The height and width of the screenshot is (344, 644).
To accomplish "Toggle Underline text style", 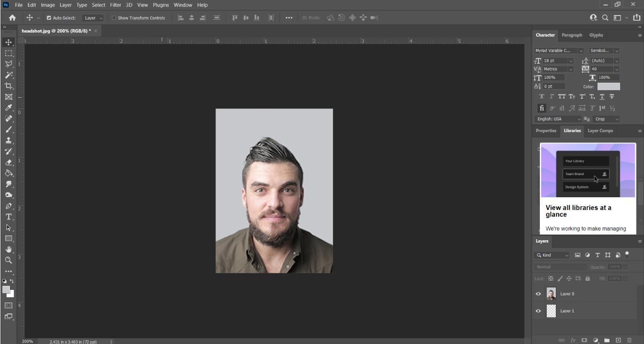I will click(x=602, y=96).
